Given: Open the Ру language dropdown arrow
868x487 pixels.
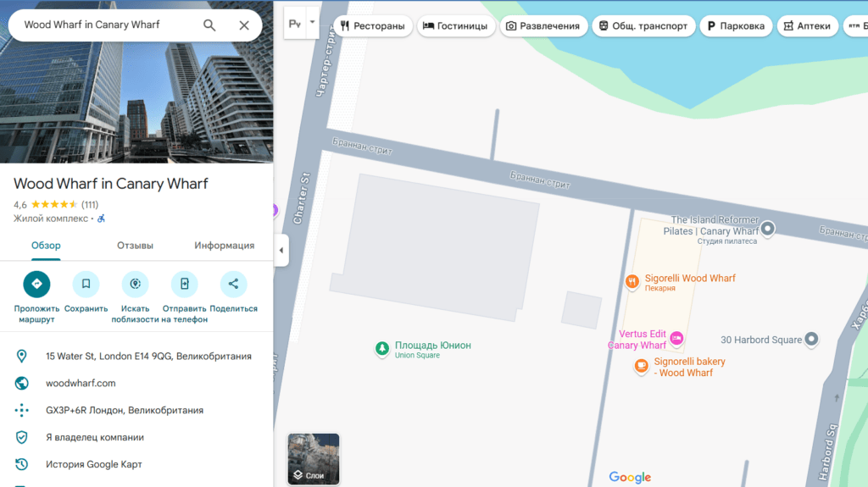Looking at the screenshot, I should tap(312, 23).
